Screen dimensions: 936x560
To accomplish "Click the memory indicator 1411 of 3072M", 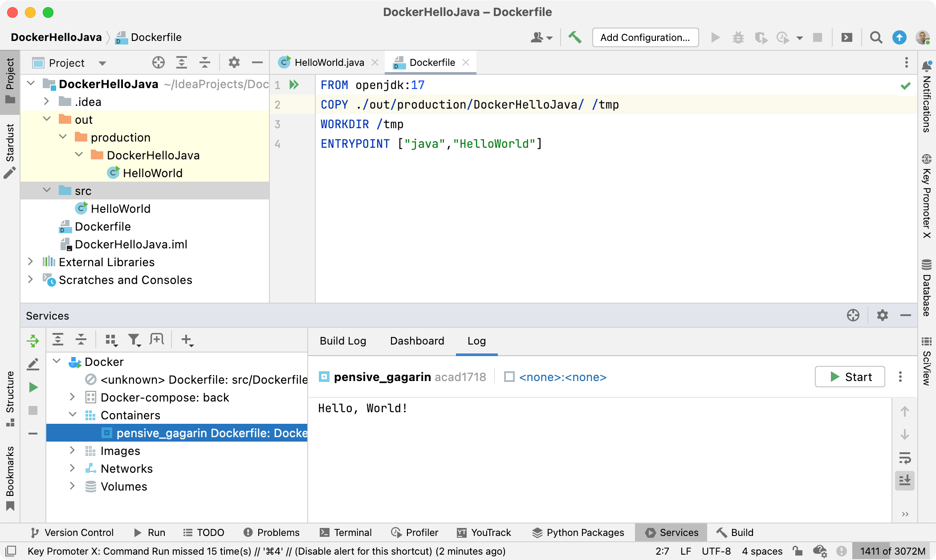I will (892, 551).
